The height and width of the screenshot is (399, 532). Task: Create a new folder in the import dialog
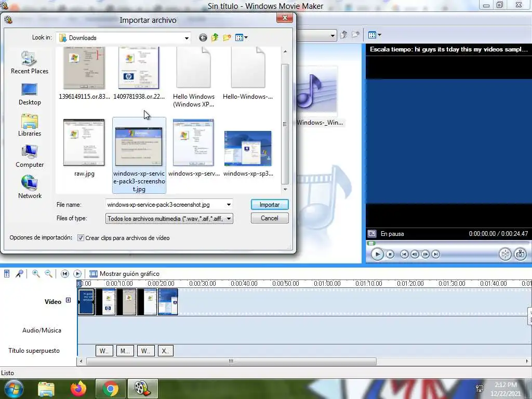point(227,37)
